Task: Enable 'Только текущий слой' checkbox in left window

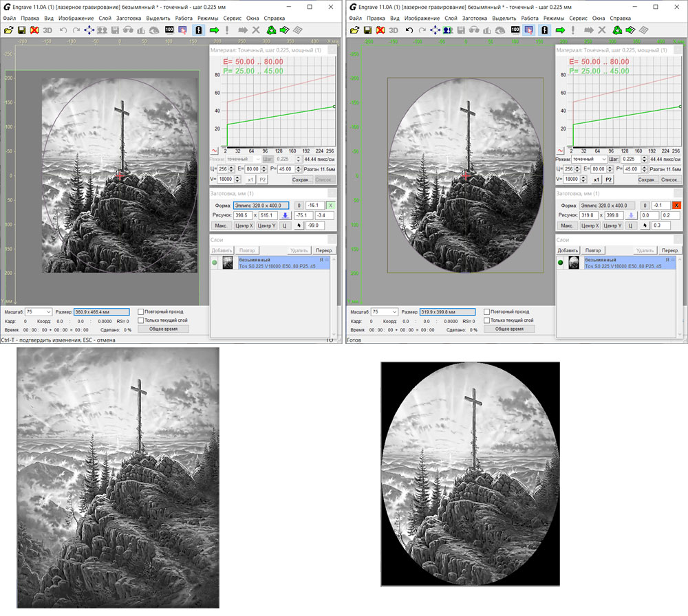Action: point(141,320)
